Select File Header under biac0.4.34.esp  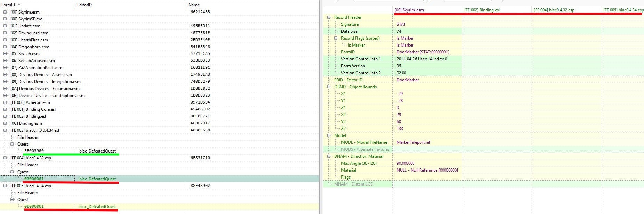pos(27,192)
